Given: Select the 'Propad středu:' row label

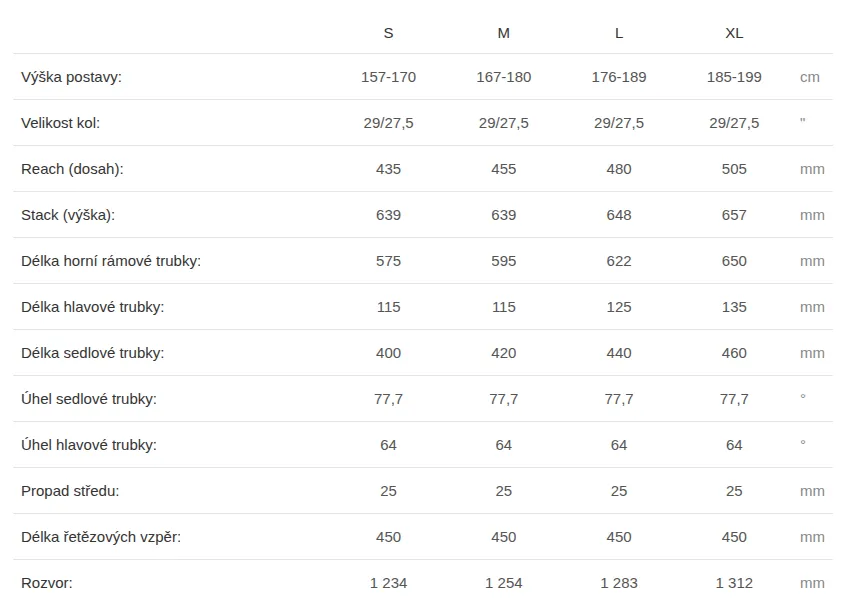Looking at the screenshot, I should tap(70, 491).
